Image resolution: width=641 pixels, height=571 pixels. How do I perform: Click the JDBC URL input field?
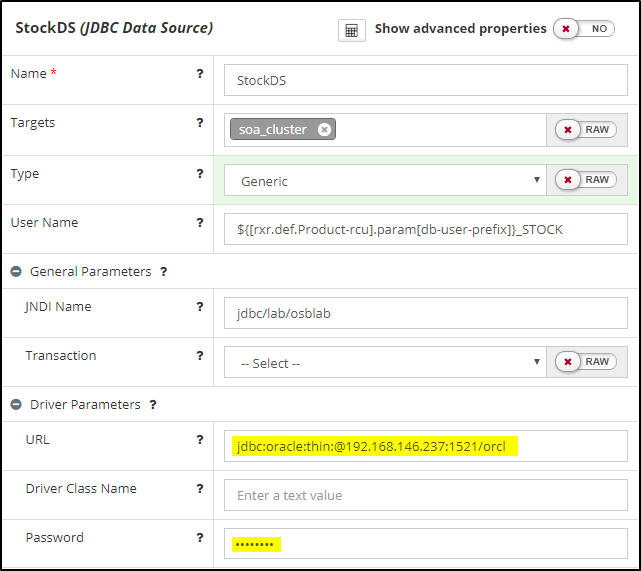pos(425,446)
